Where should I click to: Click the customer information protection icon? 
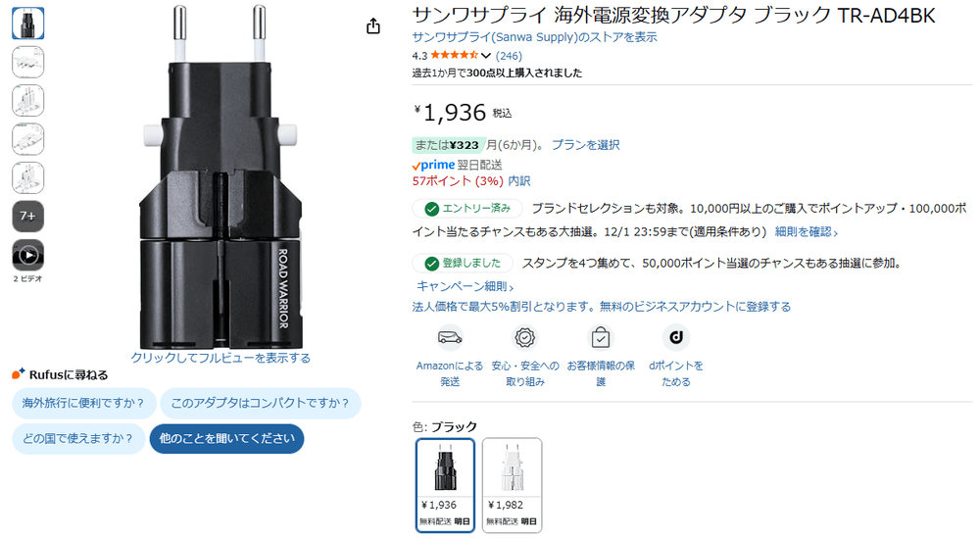pyautogui.click(x=601, y=338)
